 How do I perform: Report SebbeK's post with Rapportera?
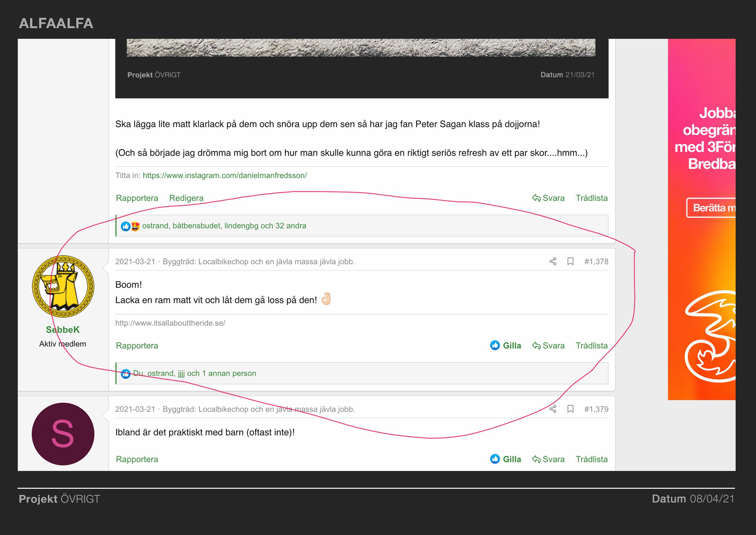137,345
